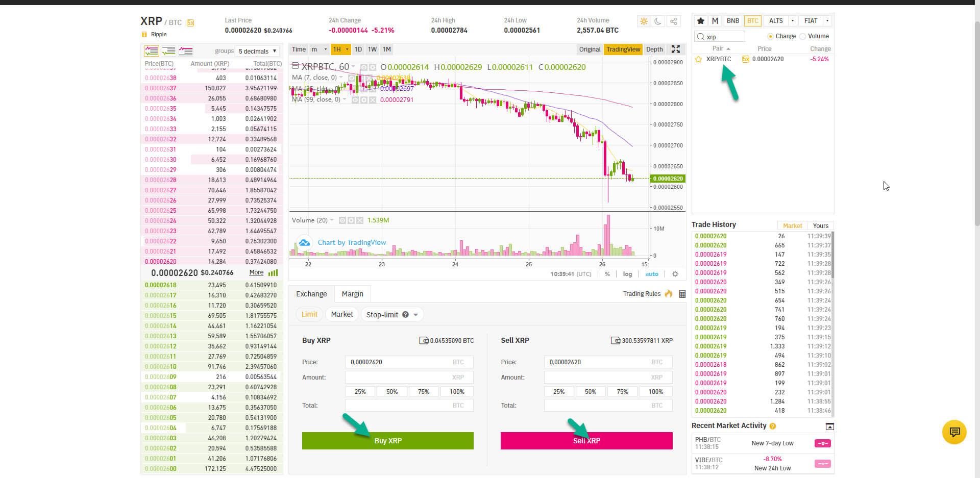Focus the Sell XRP Price input field
980x478 pixels.
608,362
